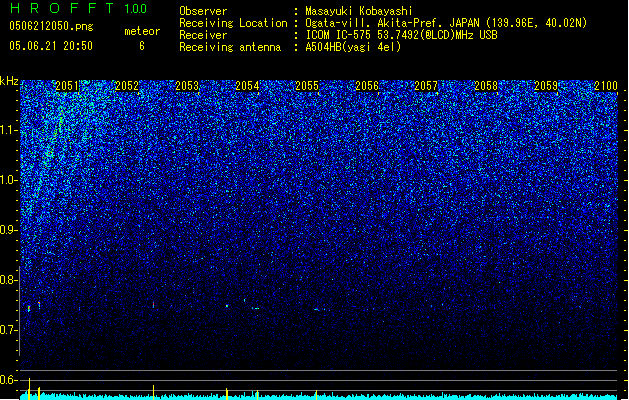Click the 1.1 kHz axis label
This screenshot has height=400, width=629.
pyautogui.click(x=8, y=130)
